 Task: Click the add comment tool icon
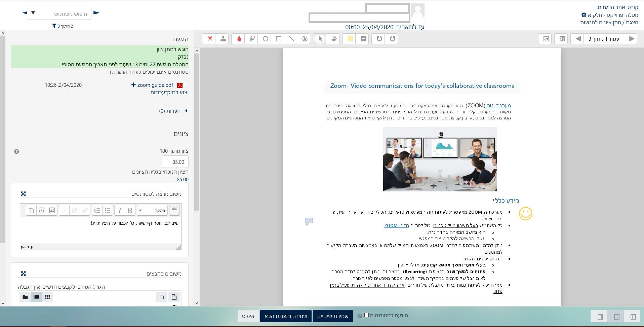pos(363,39)
